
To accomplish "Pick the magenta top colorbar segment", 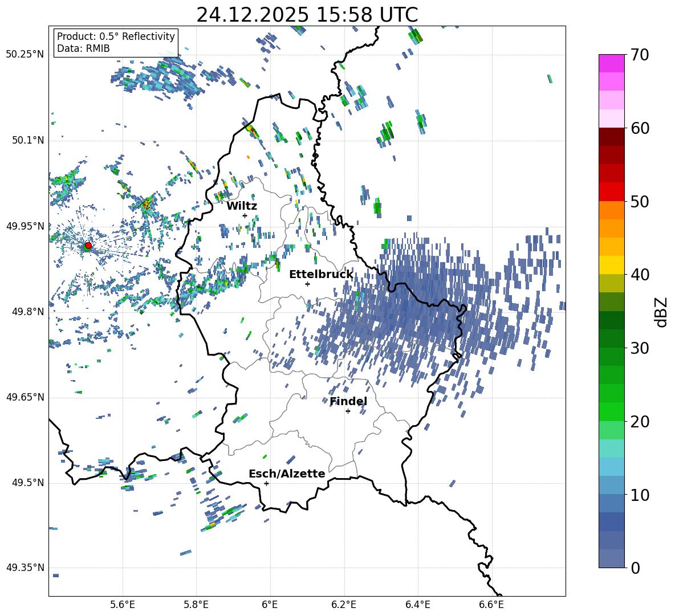I will coord(611,63).
